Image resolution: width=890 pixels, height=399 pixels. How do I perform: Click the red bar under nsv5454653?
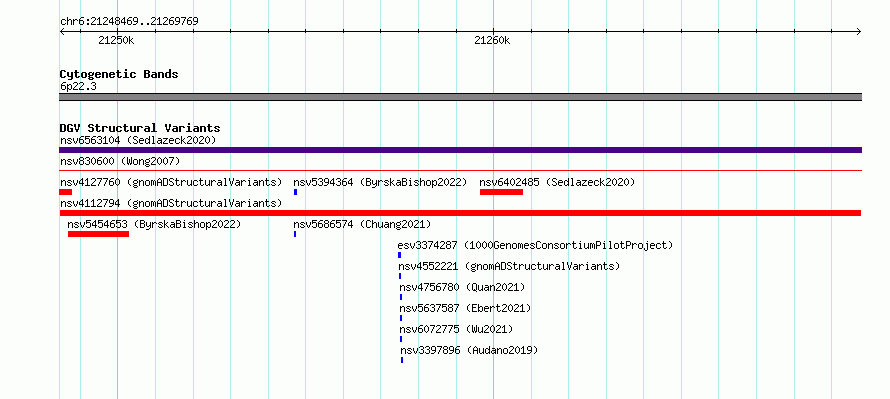point(98,234)
